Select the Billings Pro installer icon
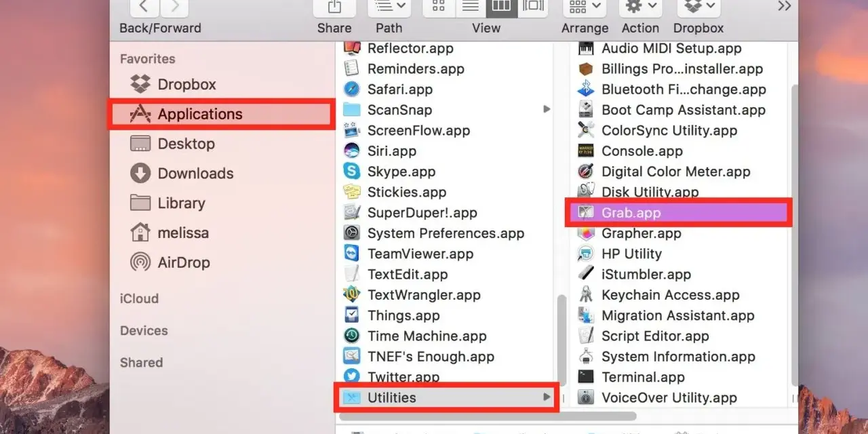This screenshot has width=868, height=434. (586, 68)
